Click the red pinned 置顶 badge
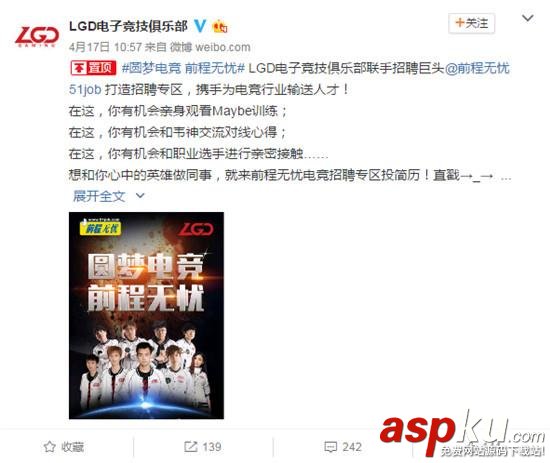Viewport: 550px width, 463px height. (x=93, y=68)
